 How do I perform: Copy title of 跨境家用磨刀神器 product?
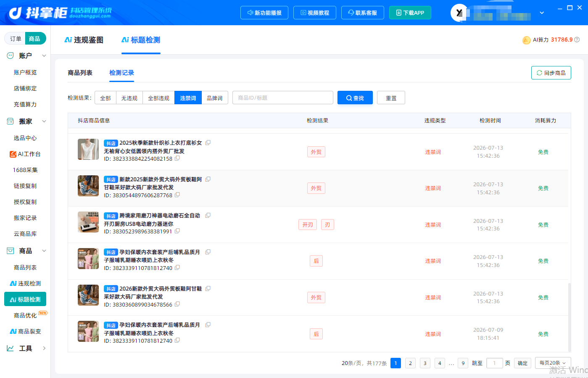click(208, 215)
